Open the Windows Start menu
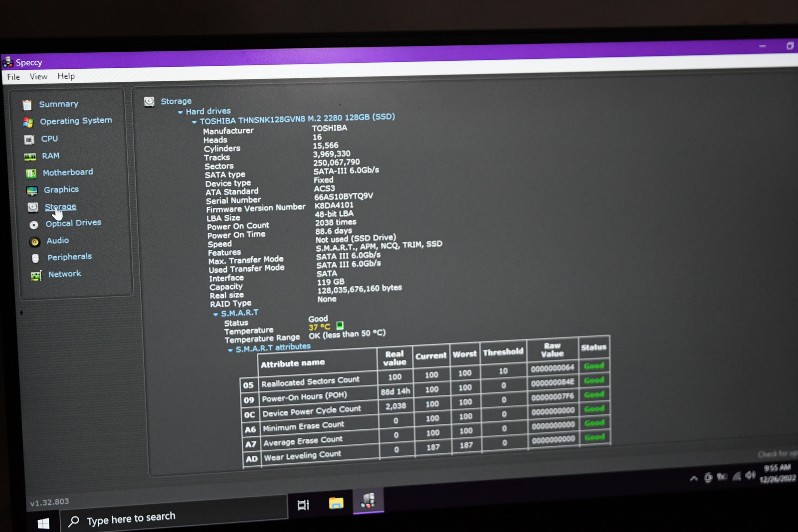 (x=43, y=523)
